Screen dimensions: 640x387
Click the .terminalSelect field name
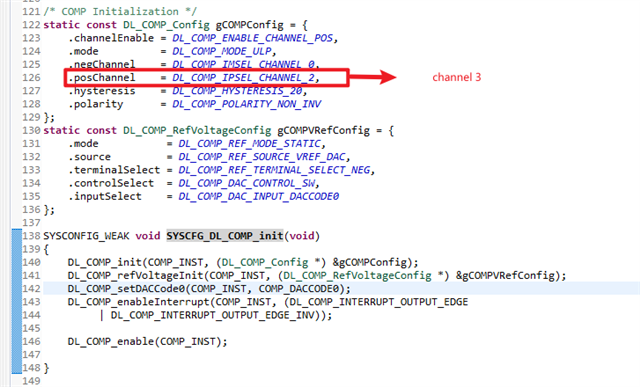pyautogui.click(x=114, y=170)
